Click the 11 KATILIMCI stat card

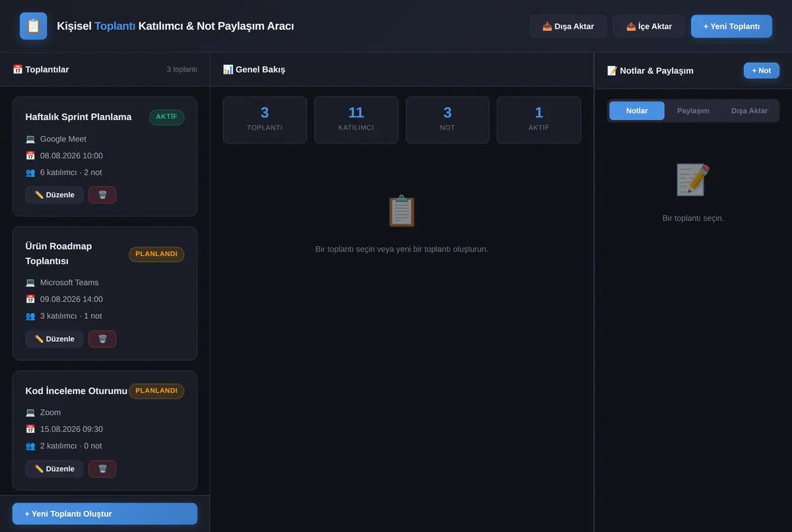(x=356, y=119)
